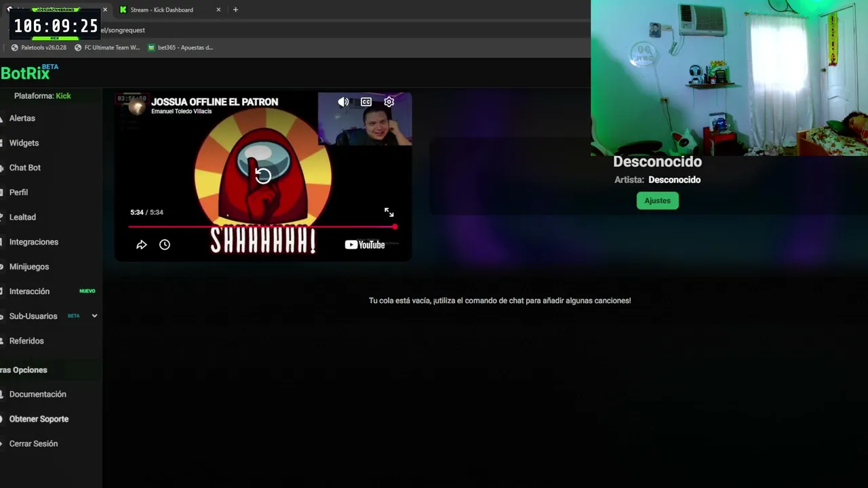Click the Artista: Desconocido text
The image size is (868, 488).
click(657, 180)
